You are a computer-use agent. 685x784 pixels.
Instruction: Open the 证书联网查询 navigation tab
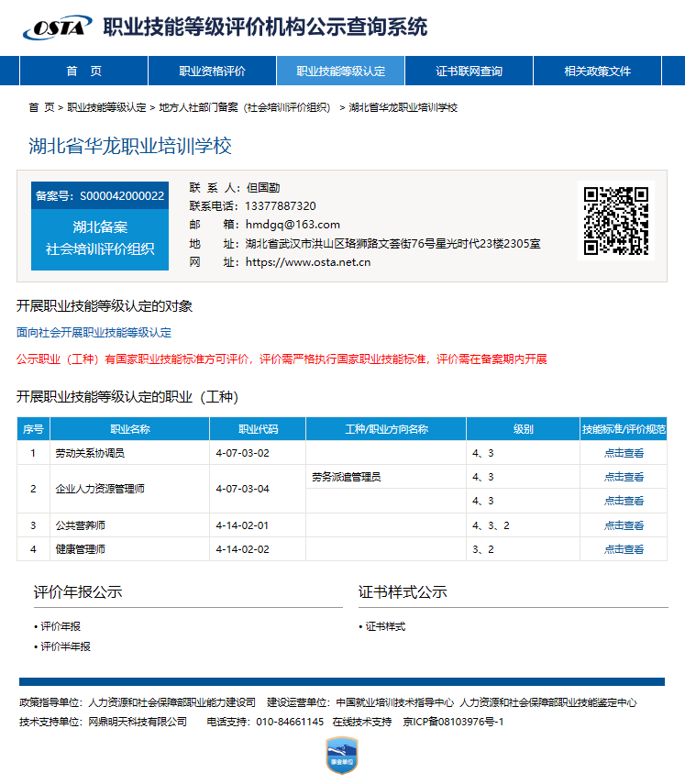(469, 71)
